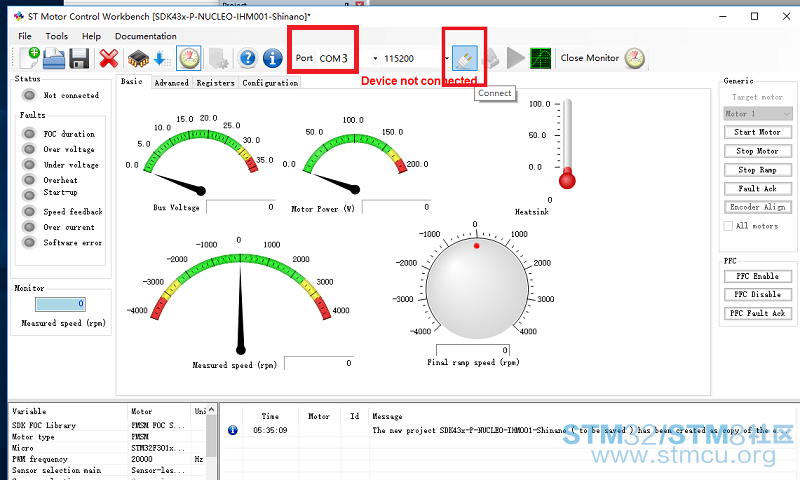This screenshot has height=480, width=800.
Task: Click the PFC Enable button
Action: coord(758,276)
